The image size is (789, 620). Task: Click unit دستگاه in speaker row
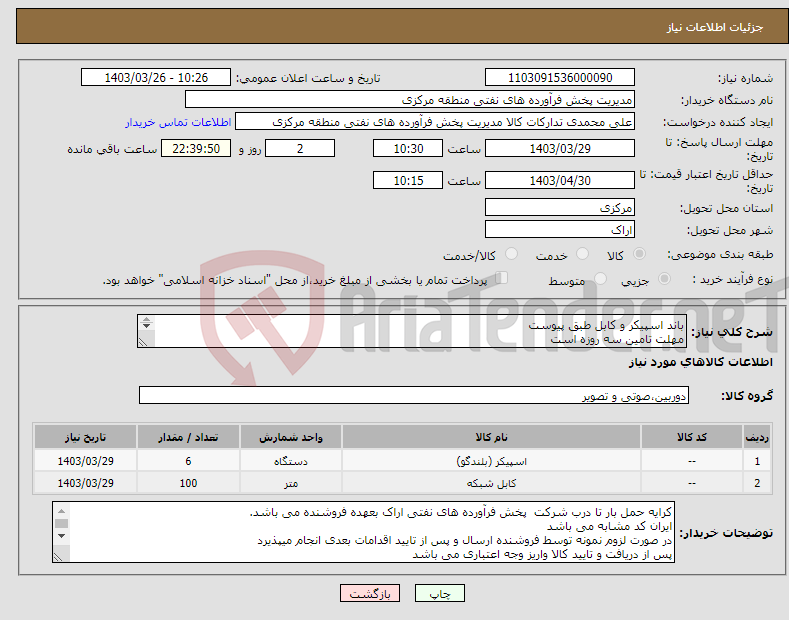pyautogui.click(x=291, y=461)
